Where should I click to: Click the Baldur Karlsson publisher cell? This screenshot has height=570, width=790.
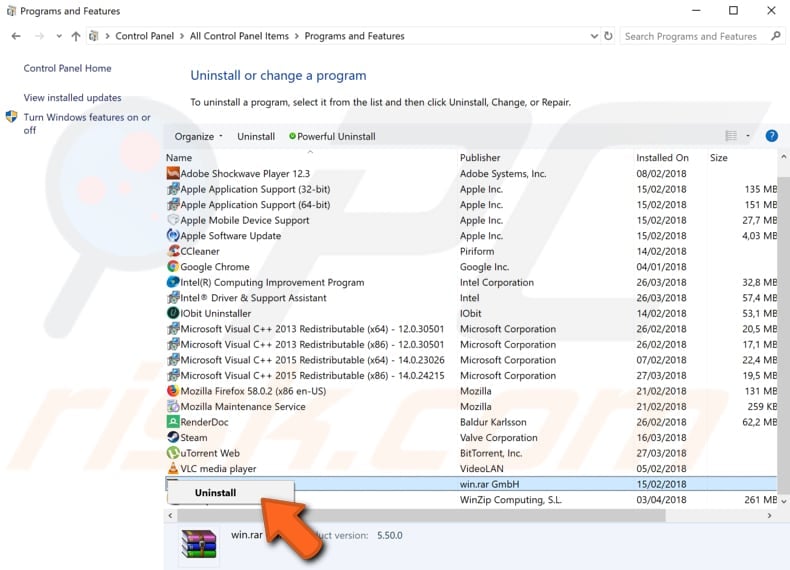tap(493, 422)
